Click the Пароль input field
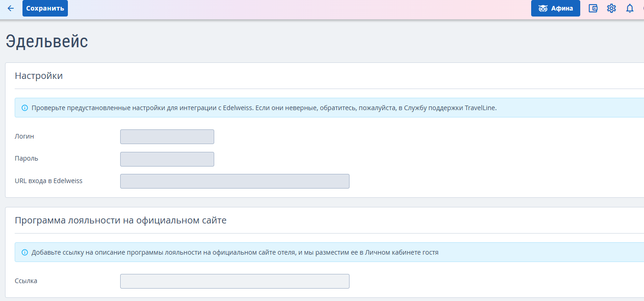Viewport: 644px width, 301px height. tap(167, 159)
